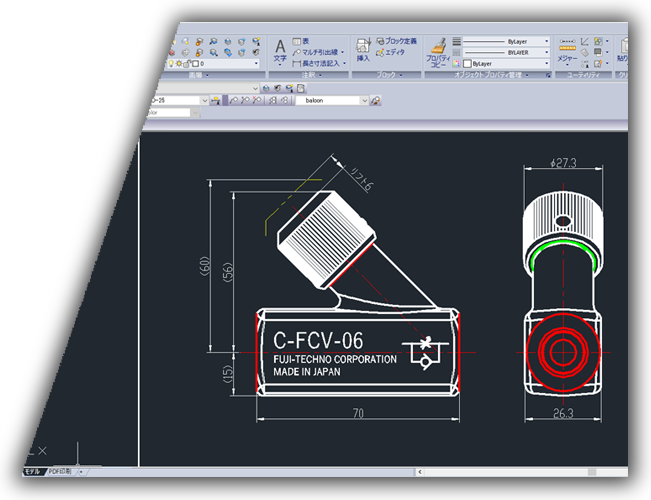Click the dimension style icon beside -25 dropdown
651x500 pixels.
pos(215,100)
